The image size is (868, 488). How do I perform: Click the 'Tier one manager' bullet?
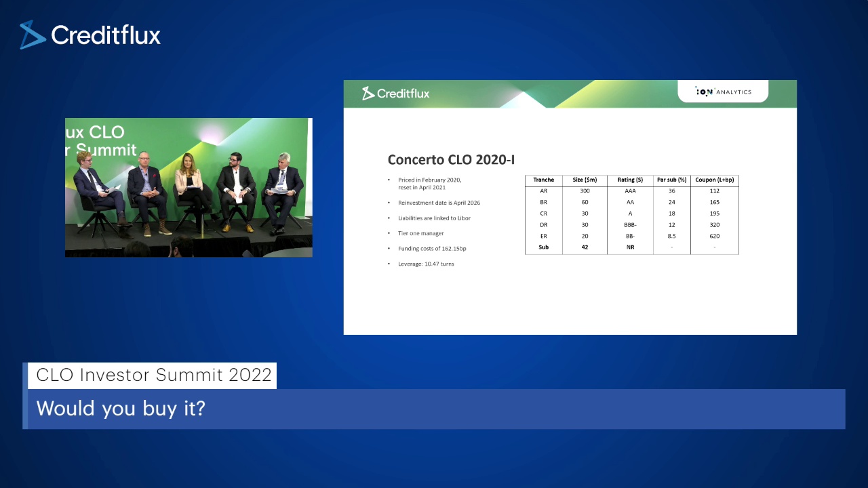tap(421, 233)
